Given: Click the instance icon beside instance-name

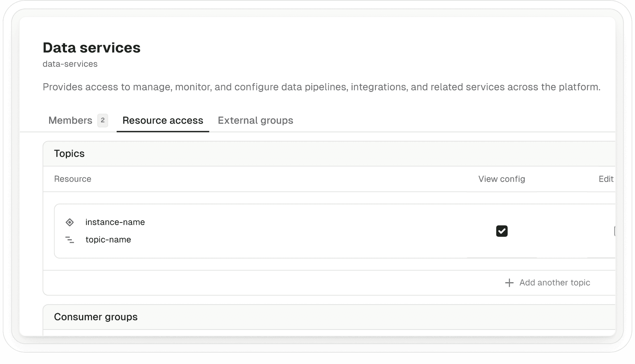Looking at the screenshot, I should tap(70, 222).
